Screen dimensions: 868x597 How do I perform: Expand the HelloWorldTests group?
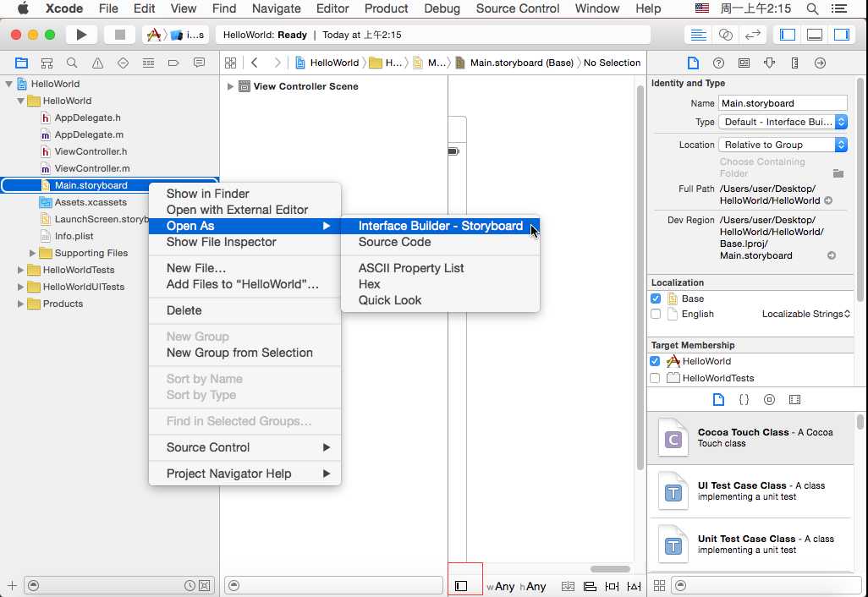[20, 270]
